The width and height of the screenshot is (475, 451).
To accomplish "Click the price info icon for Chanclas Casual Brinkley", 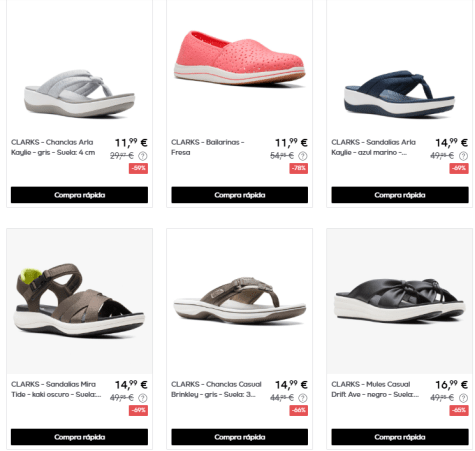I will [303, 398].
